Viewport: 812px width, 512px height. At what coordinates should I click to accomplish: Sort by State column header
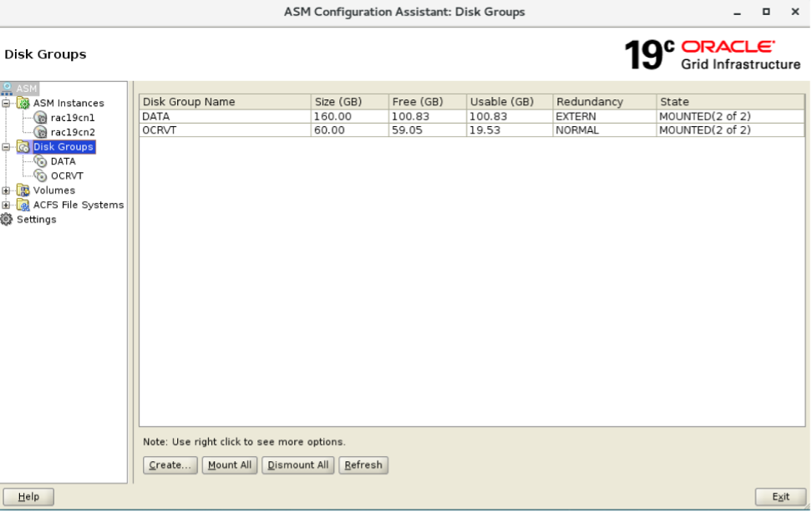coord(731,101)
